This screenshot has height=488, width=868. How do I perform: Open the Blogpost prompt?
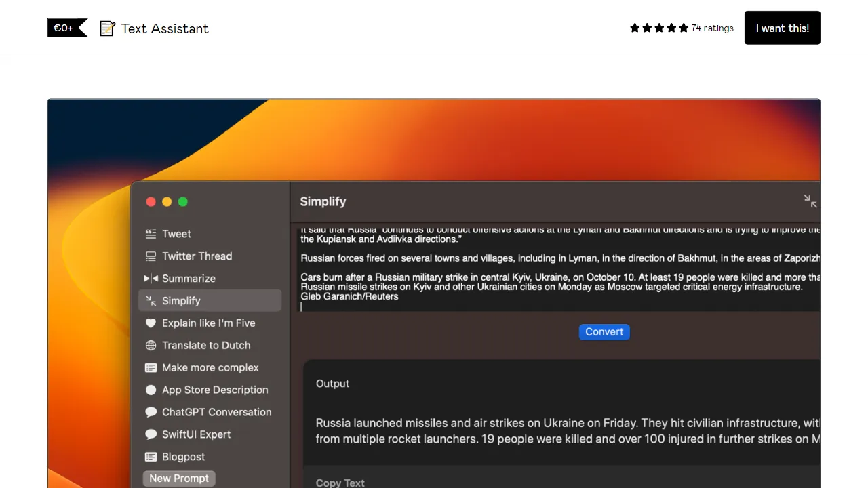coord(210,457)
